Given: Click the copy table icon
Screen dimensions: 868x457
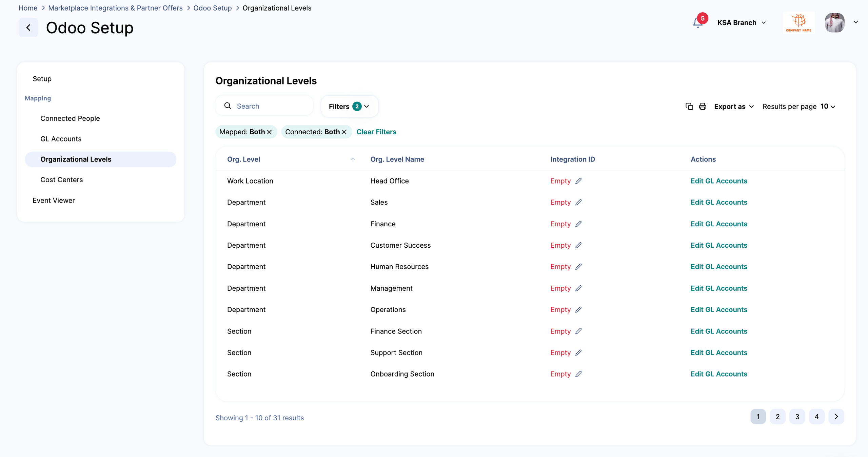Looking at the screenshot, I should pos(689,106).
